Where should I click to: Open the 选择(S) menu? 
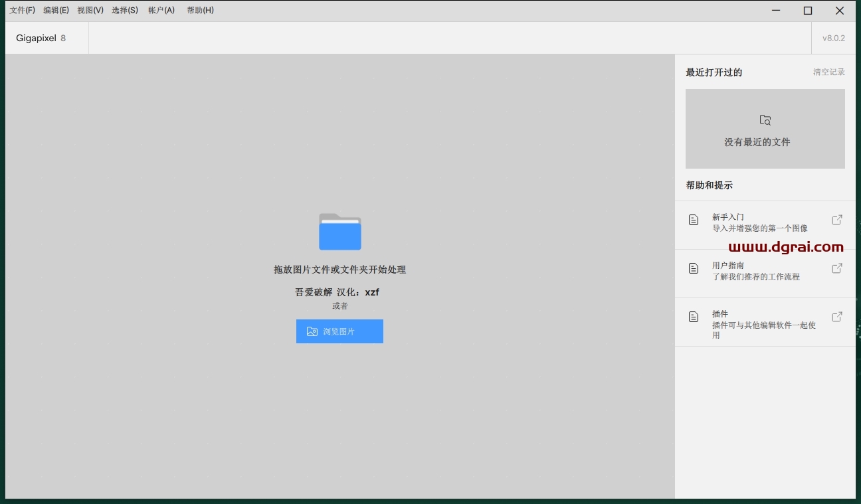click(125, 11)
